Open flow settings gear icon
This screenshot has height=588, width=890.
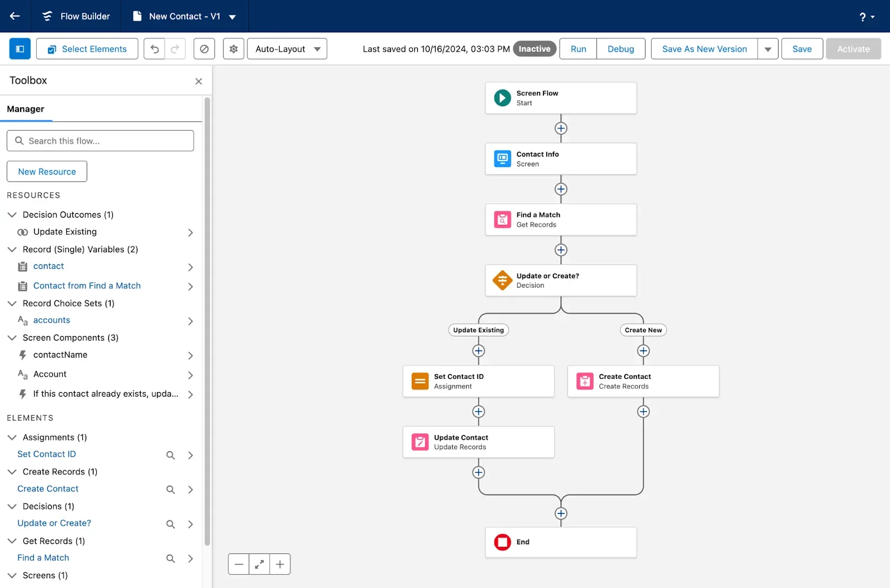(x=234, y=49)
